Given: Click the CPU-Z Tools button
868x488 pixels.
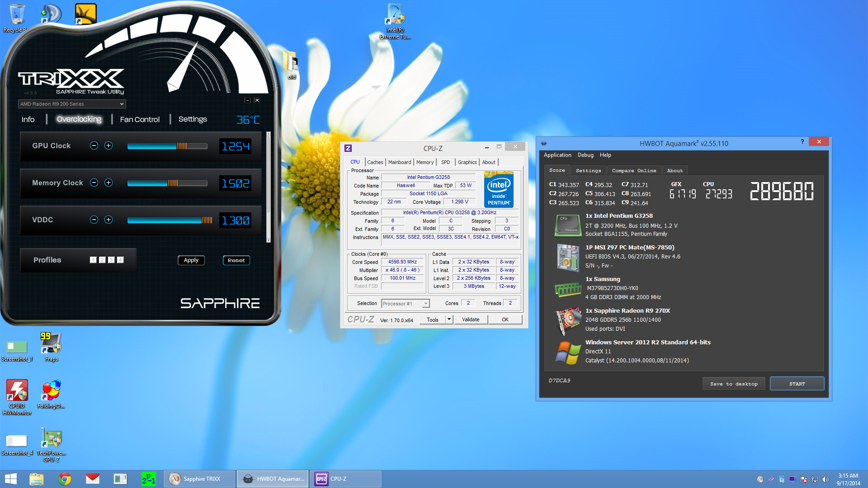Looking at the screenshot, I should coord(433,319).
